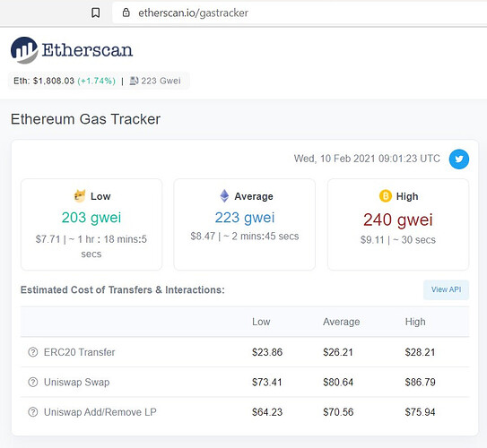Select the Low 203 gwei card

click(x=91, y=224)
